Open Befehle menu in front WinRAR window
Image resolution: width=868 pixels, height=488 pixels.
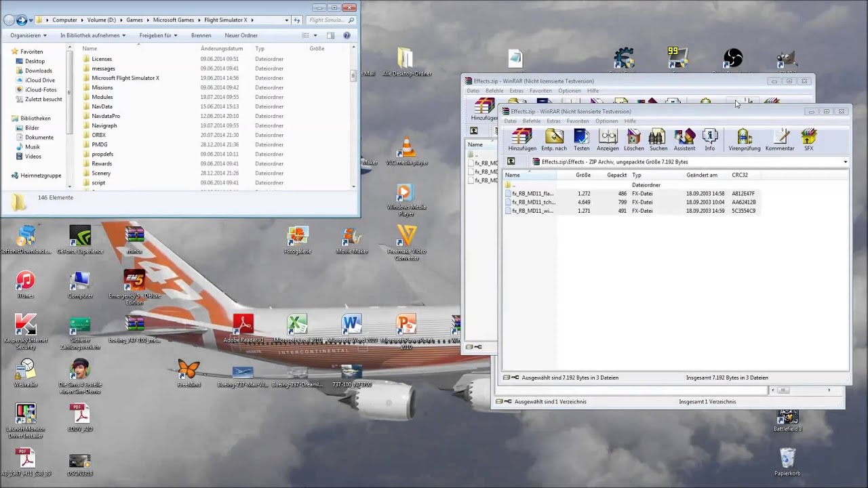532,121
